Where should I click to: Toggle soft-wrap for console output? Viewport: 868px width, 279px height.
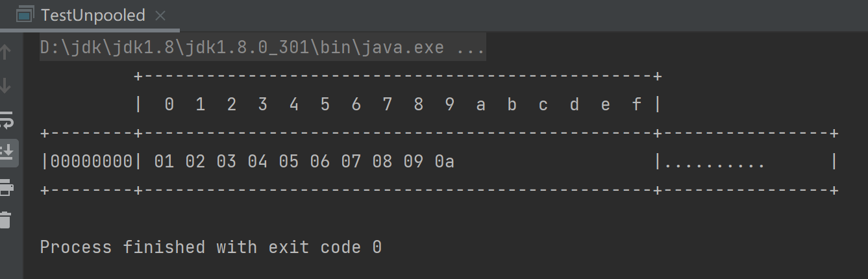[6, 119]
